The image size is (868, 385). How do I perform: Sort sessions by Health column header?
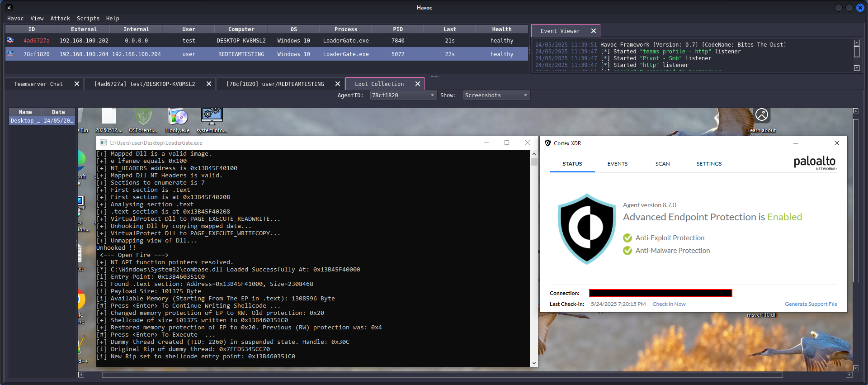pos(502,29)
